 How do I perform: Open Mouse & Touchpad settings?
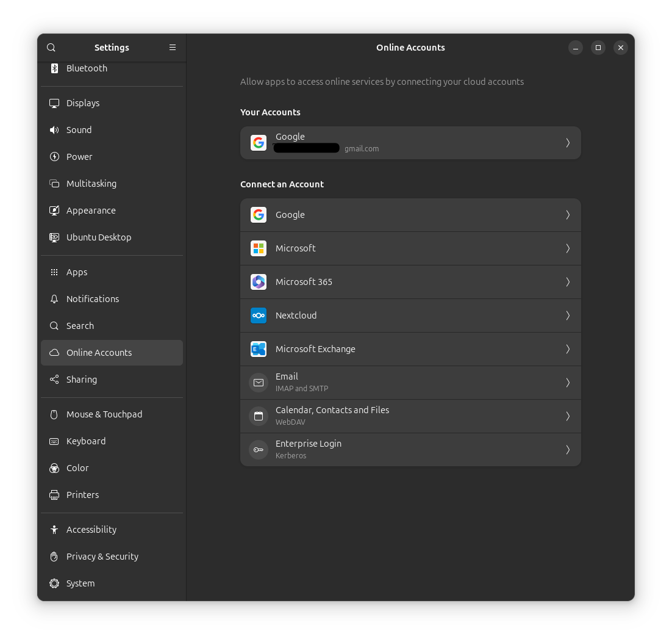click(x=112, y=415)
